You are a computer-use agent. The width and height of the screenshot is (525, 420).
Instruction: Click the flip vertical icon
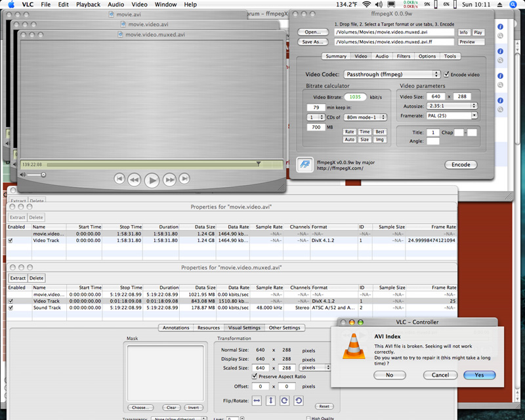point(270,400)
